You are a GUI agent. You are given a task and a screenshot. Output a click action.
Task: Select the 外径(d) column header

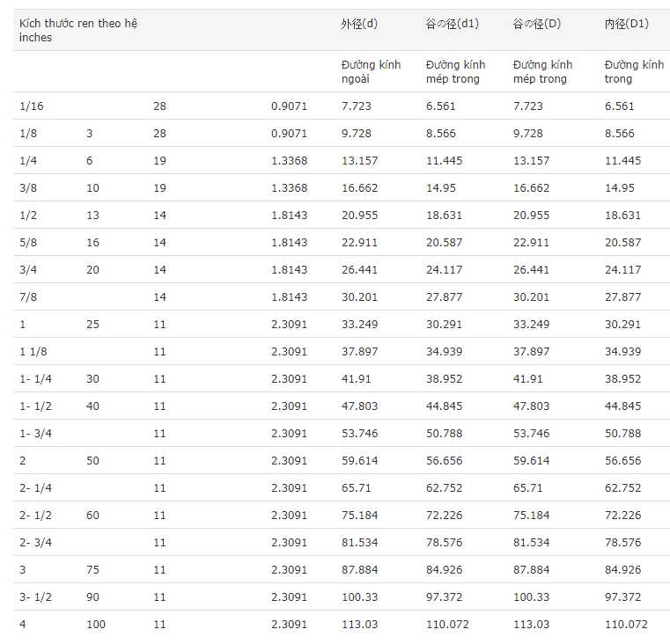(x=359, y=24)
